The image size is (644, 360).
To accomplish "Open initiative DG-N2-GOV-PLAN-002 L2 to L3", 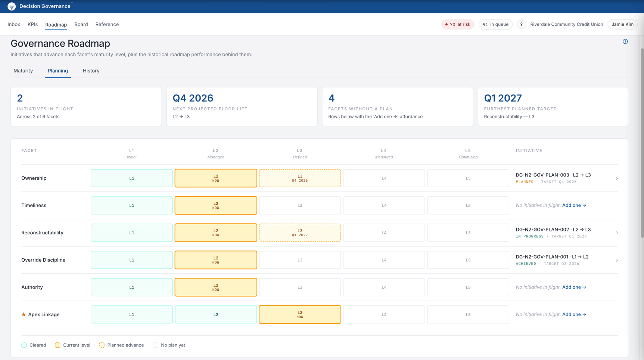I will [x=553, y=230].
